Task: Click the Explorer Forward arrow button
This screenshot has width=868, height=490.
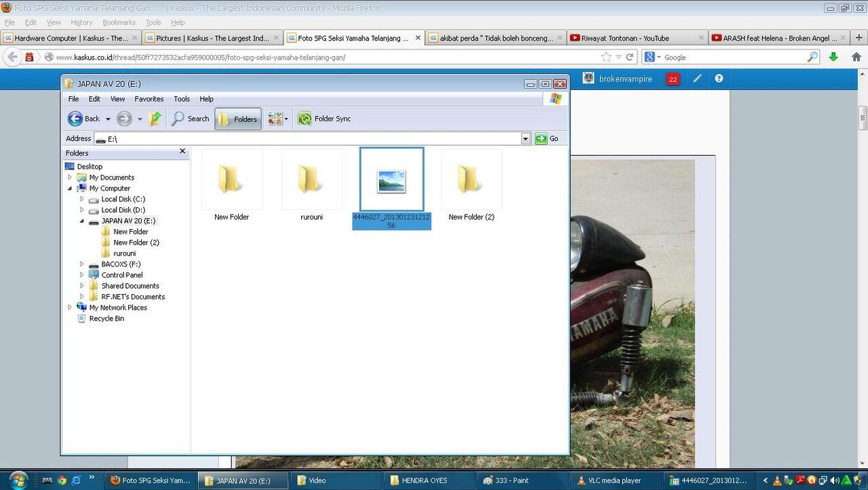Action: click(124, 119)
